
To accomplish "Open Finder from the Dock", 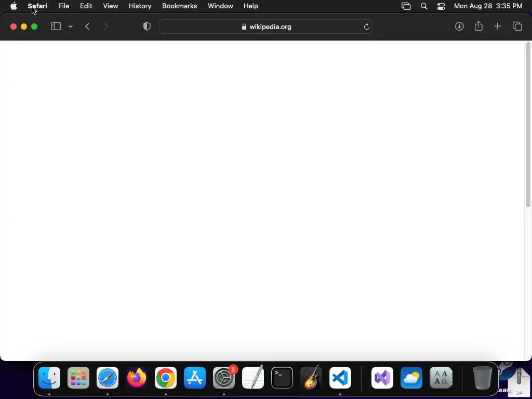I will coord(49,378).
